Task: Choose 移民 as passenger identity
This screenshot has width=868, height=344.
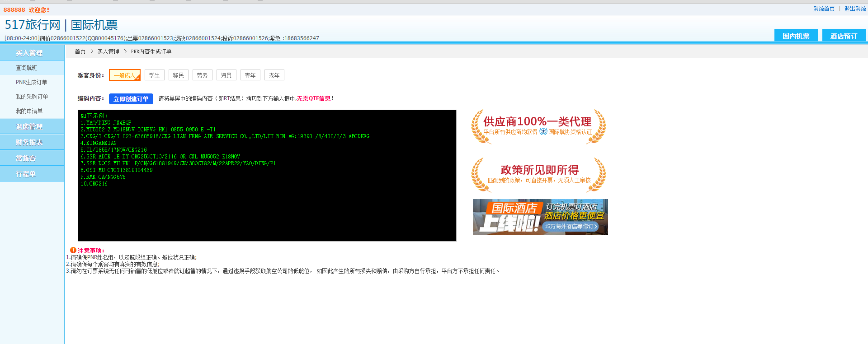Action: (179, 75)
